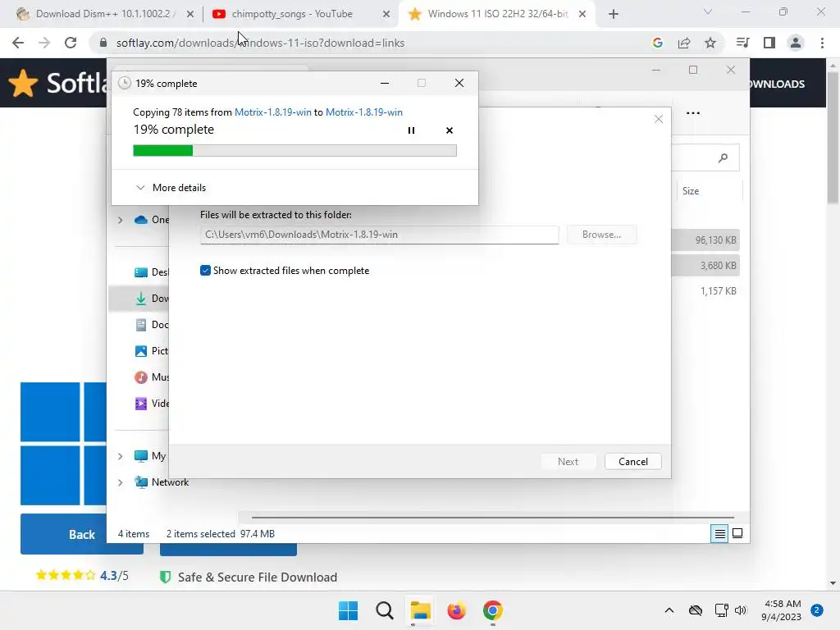Image resolution: width=840 pixels, height=630 pixels.
Task: Click the browser page vertical scrollbar
Action: pyautogui.click(x=833, y=137)
